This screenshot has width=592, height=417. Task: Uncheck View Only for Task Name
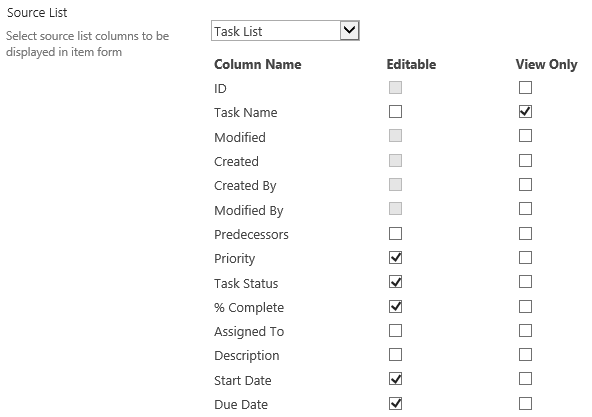[525, 112]
